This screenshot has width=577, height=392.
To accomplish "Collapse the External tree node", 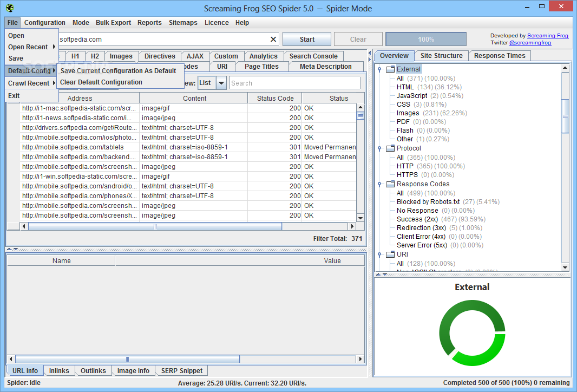I will 379,69.
